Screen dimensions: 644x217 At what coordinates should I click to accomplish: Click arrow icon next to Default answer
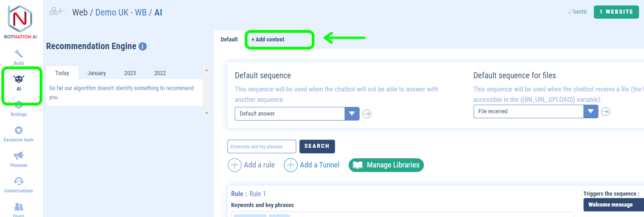point(367,114)
